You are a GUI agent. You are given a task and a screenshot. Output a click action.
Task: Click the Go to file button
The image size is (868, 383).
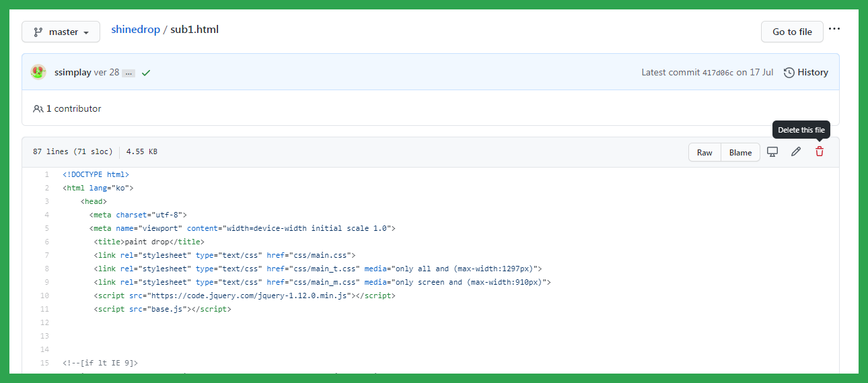pos(792,32)
